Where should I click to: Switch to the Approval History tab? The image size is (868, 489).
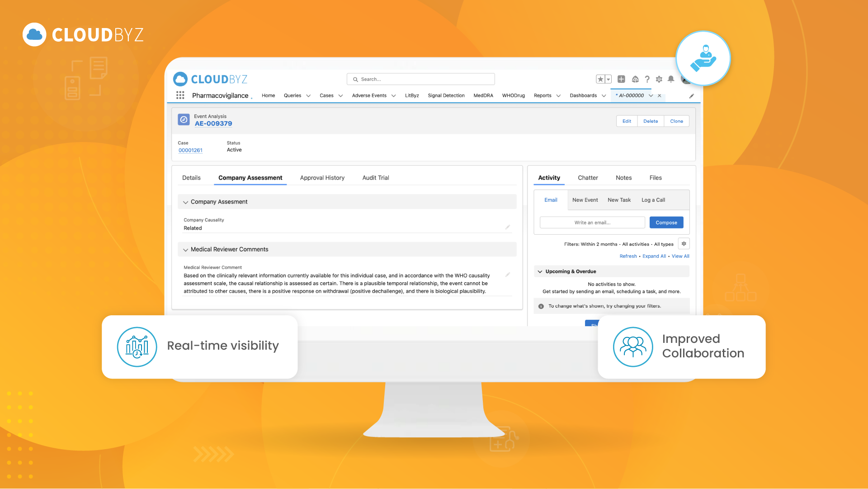pos(322,178)
